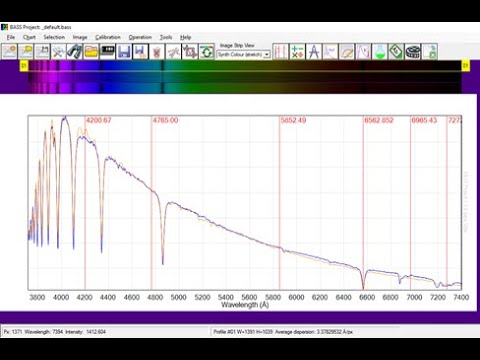Click the left yellow 01 strip marker
This screenshot has height=360, width=480.
[24, 66]
